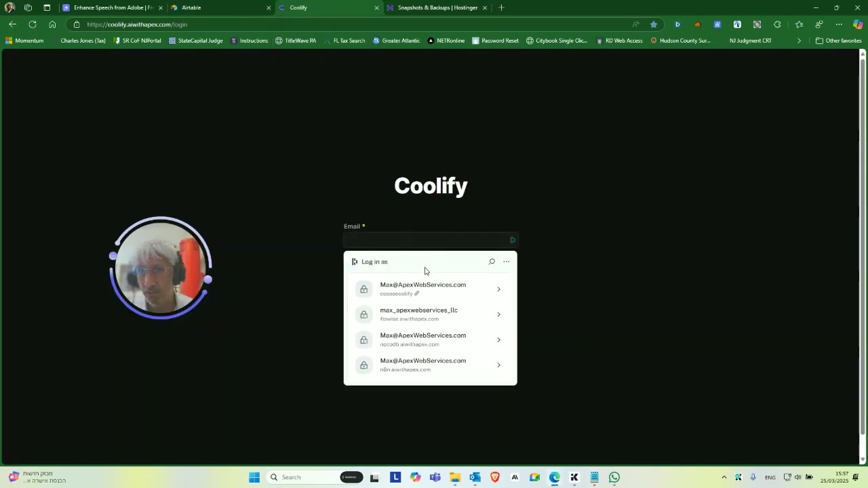Open the tab actions menu icon
The image size is (868, 488).
(x=47, y=7)
